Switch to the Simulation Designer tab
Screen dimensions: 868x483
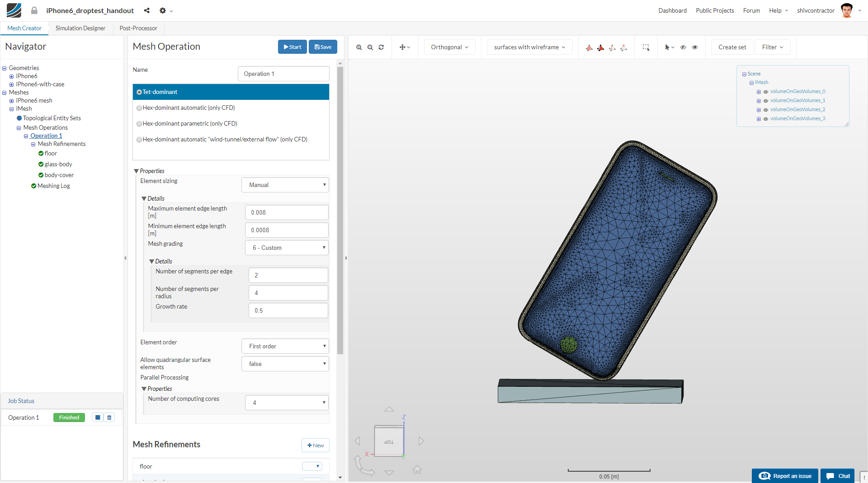coord(80,28)
